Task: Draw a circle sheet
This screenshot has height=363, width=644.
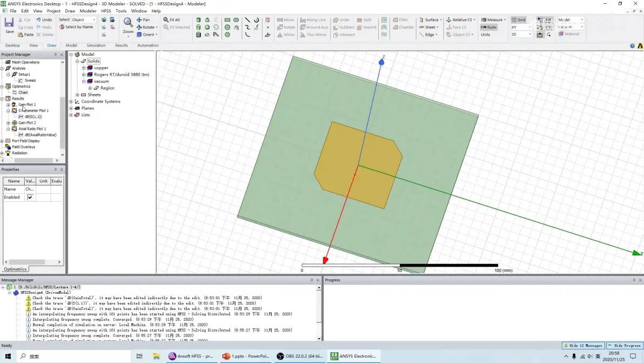Action: pyautogui.click(x=227, y=27)
